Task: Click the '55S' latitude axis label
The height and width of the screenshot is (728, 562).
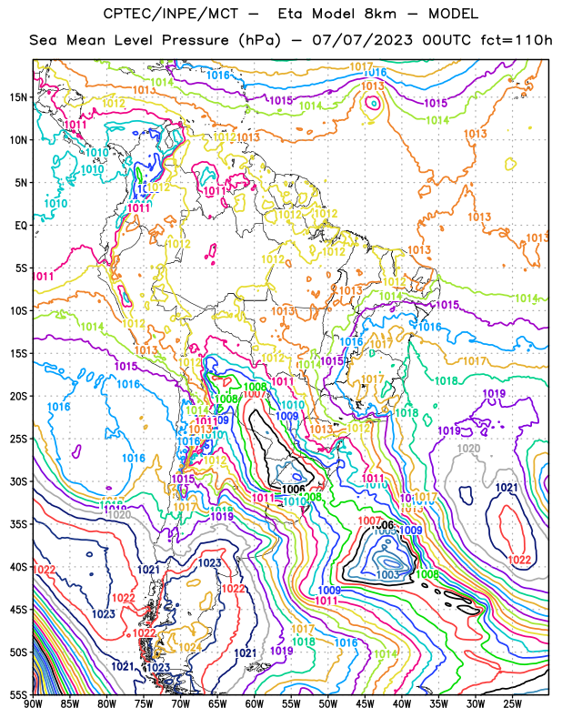Action: [x=18, y=695]
